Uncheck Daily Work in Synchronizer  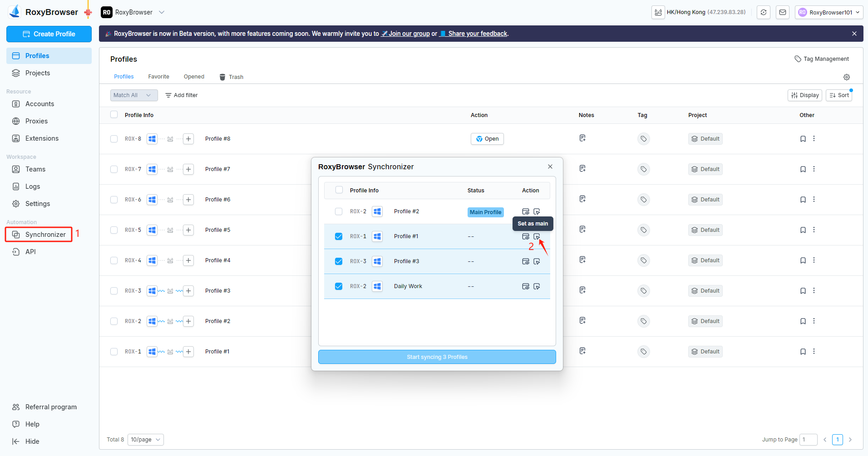pos(339,286)
